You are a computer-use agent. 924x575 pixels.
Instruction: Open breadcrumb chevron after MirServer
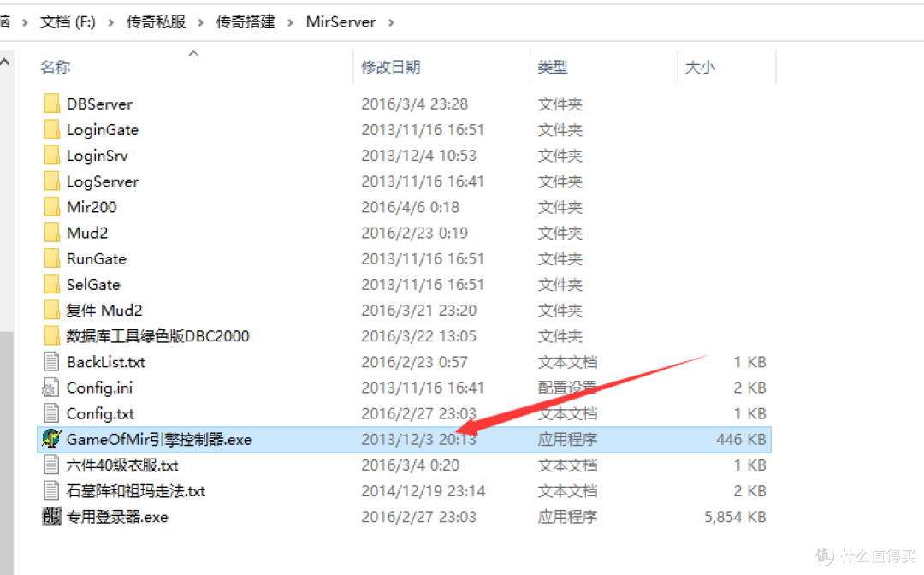click(391, 22)
